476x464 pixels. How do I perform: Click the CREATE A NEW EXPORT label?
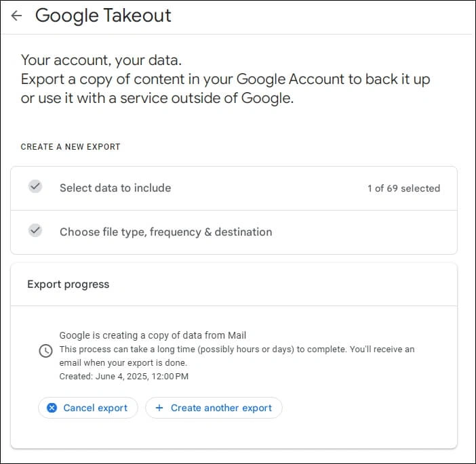coord(71,147)
